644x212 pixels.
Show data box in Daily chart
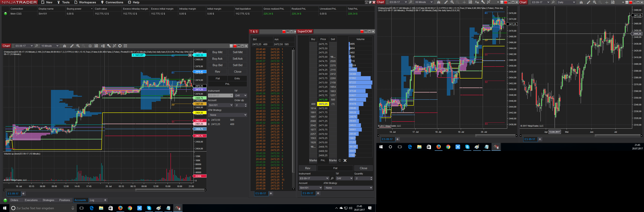click(x=613, y=2)
